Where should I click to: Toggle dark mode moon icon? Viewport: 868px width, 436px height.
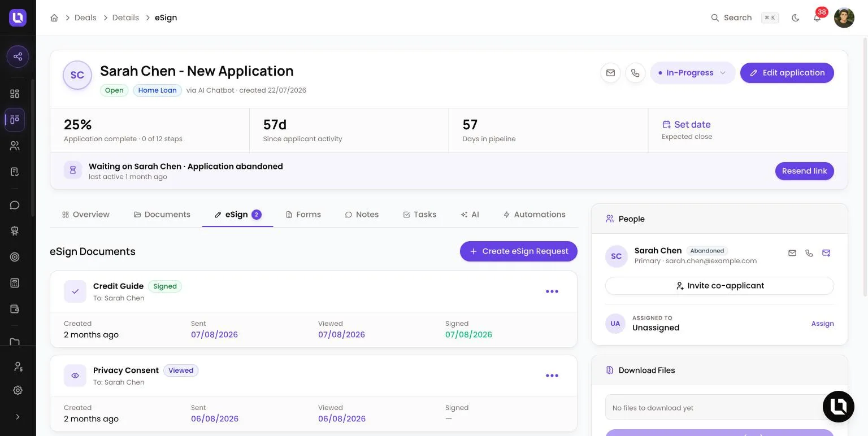point(796,18)
